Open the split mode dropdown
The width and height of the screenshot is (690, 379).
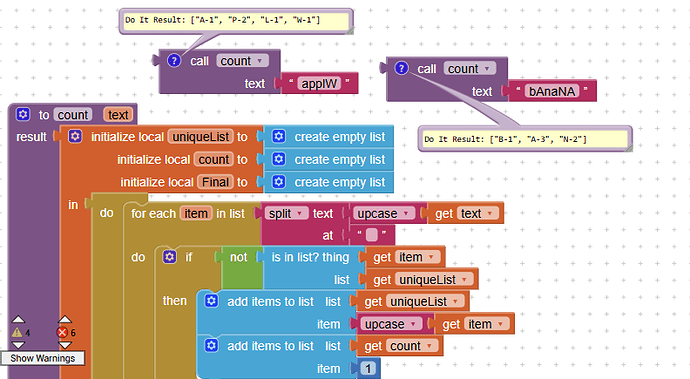click(x=300, y=213)
